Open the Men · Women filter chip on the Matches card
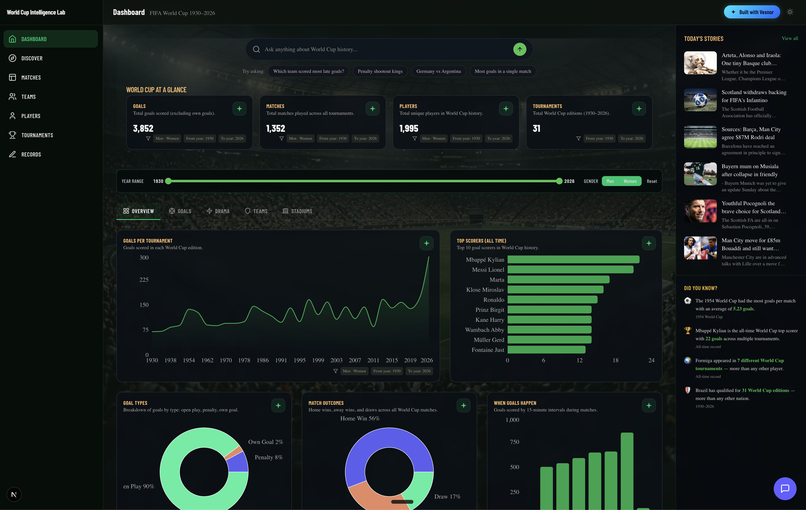 click(300, 138)
